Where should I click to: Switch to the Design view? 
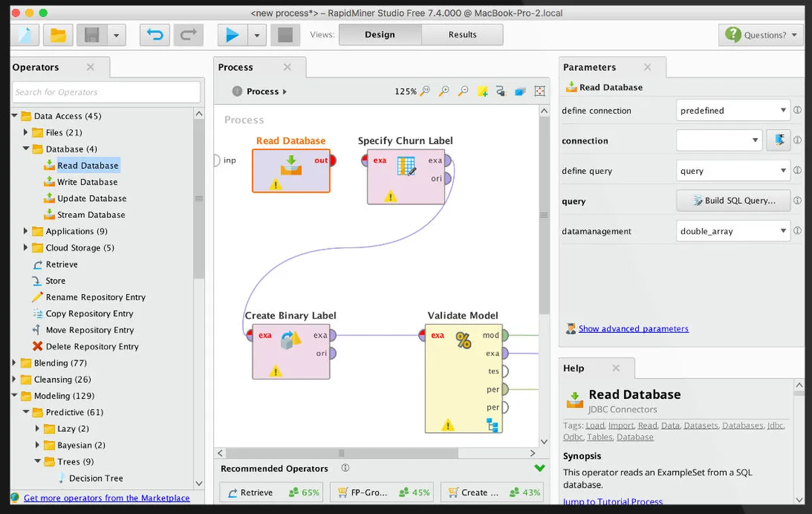[x=380, y=34]
